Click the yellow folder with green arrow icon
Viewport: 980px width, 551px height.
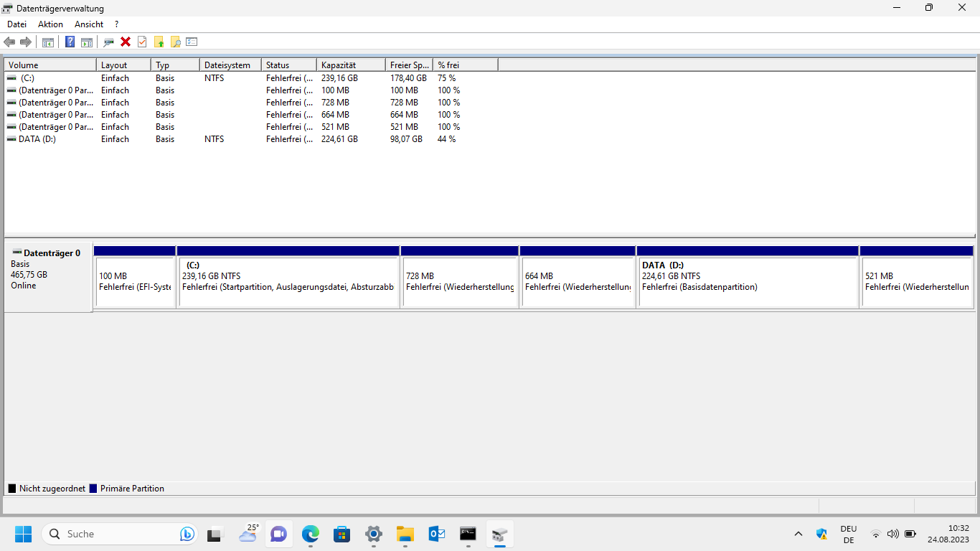point(159,42)
